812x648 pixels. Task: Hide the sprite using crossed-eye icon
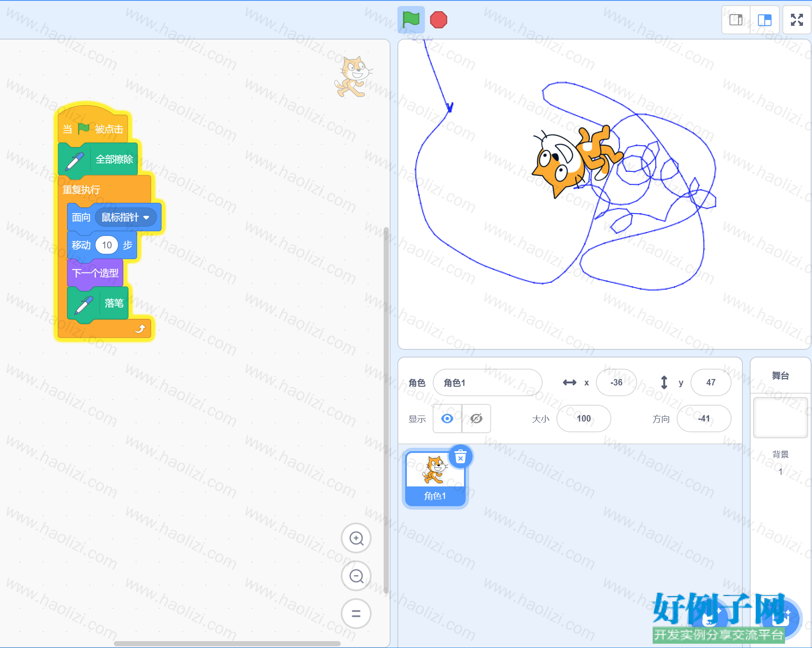(476, 419)
